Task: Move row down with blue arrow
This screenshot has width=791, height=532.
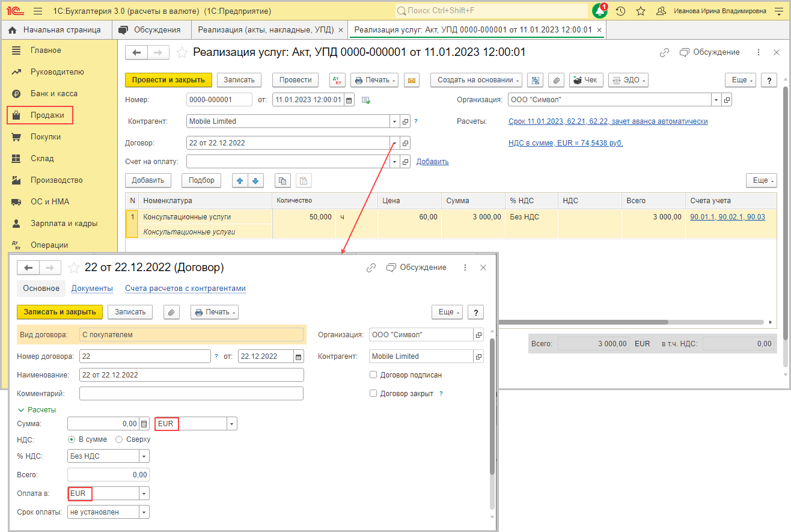Action: (256, 180)
